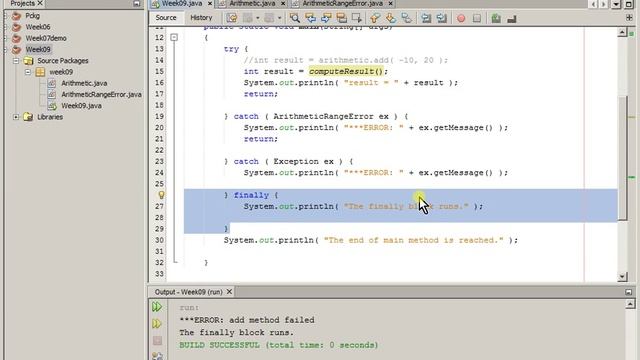
Task: Click Shift Line Left icon
Action: point(426,18)
